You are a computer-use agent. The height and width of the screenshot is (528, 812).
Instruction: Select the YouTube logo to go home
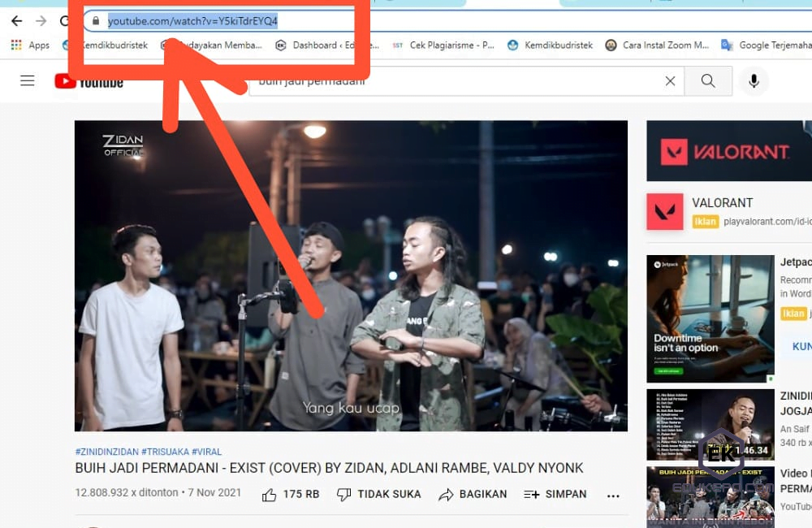coord(89,80)
